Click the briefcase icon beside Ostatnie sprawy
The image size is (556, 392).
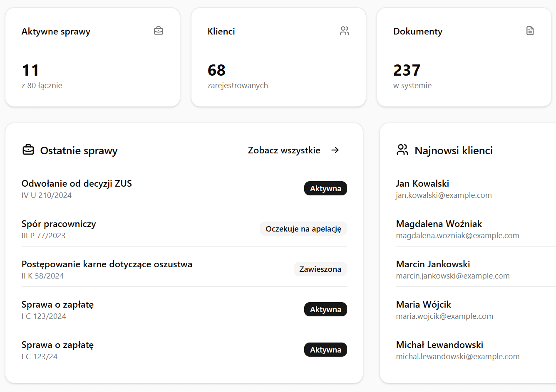[x=28, y=150]
